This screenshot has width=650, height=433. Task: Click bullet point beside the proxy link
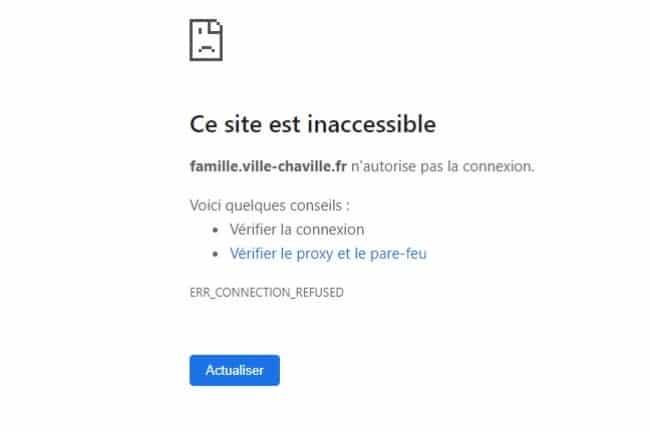[x=215, y=254]
